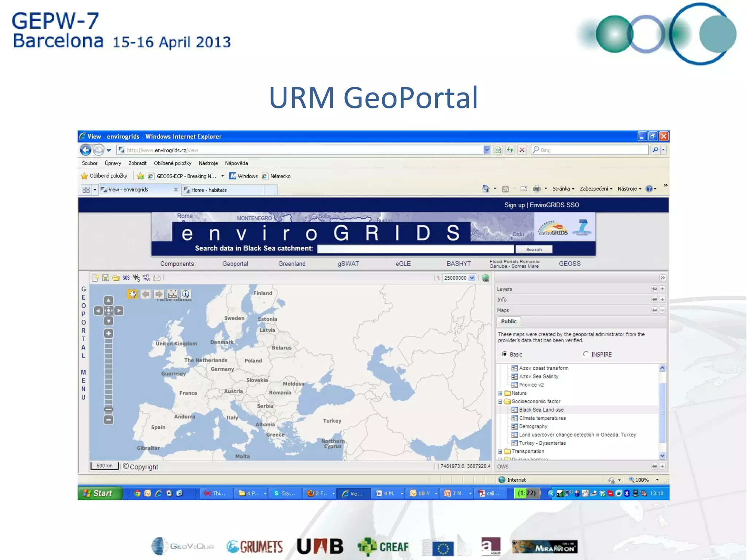The image size is (747, 560).
Task: Pan the map south
Action: coord(108,321)
